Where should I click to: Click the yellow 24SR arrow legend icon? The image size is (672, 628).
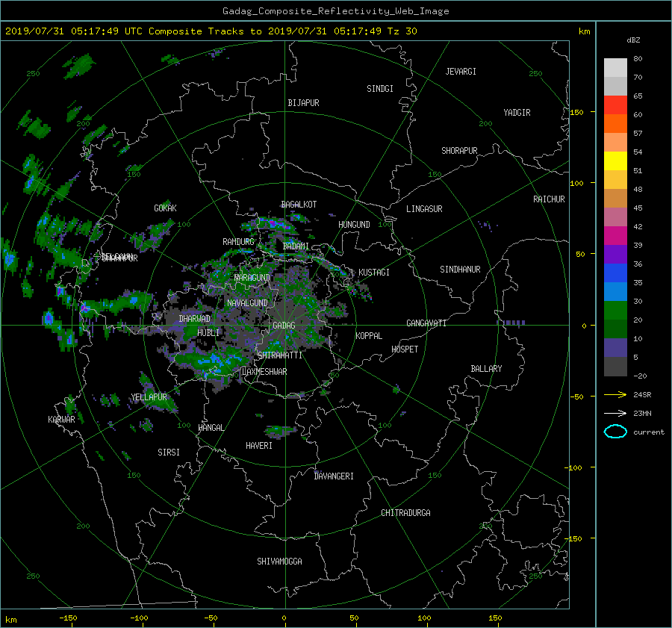(x=615, y=394)
